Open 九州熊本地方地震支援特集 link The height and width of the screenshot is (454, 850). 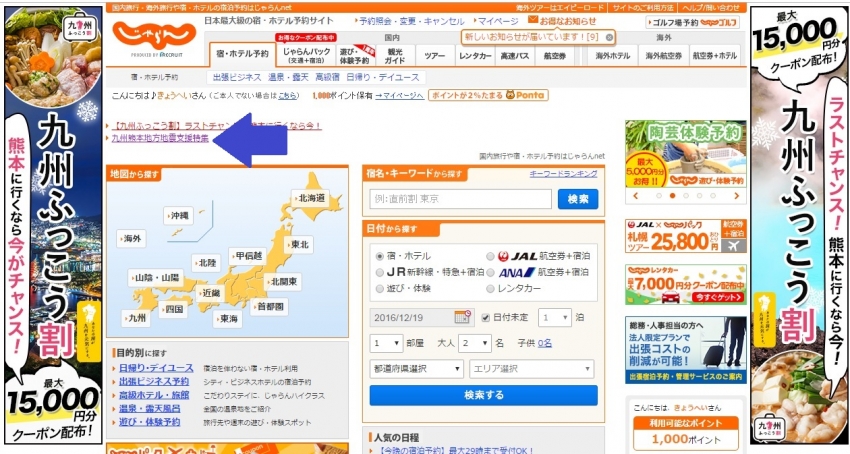coord(160,138)
